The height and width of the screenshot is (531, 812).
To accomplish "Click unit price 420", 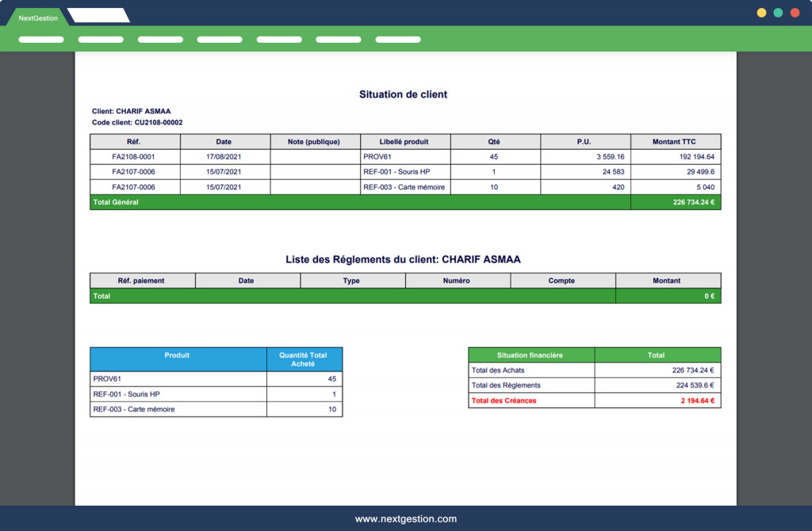I will (618, 187).
